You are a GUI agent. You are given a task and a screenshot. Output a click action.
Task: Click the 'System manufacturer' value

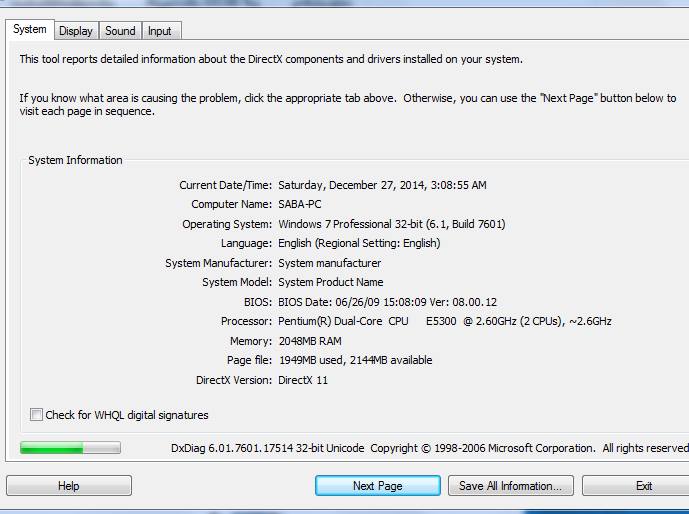coord(330,263)
